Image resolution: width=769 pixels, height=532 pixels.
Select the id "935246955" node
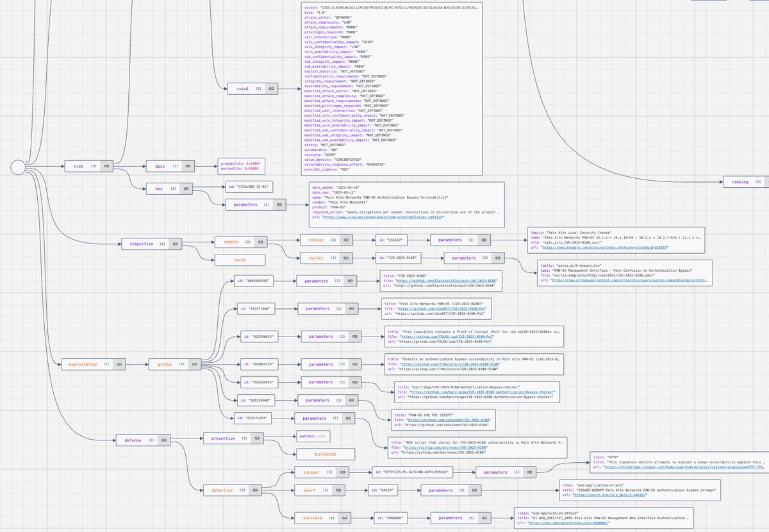259,382
